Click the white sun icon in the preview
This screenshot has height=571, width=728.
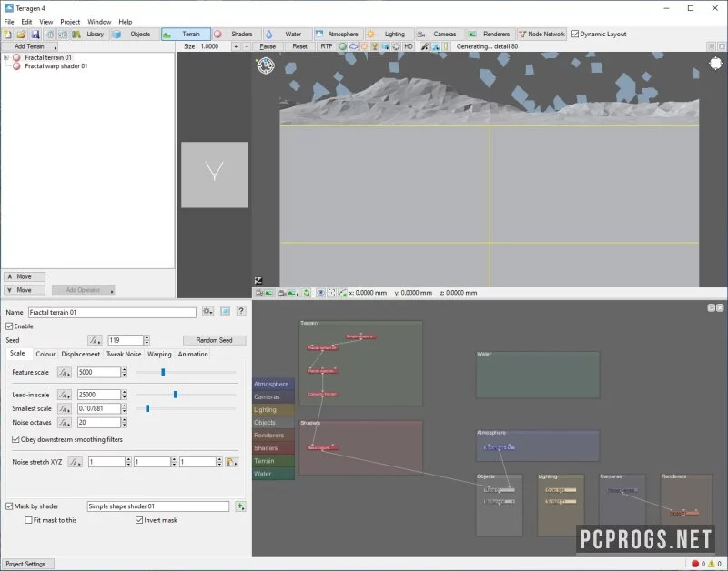coord(716,63)
